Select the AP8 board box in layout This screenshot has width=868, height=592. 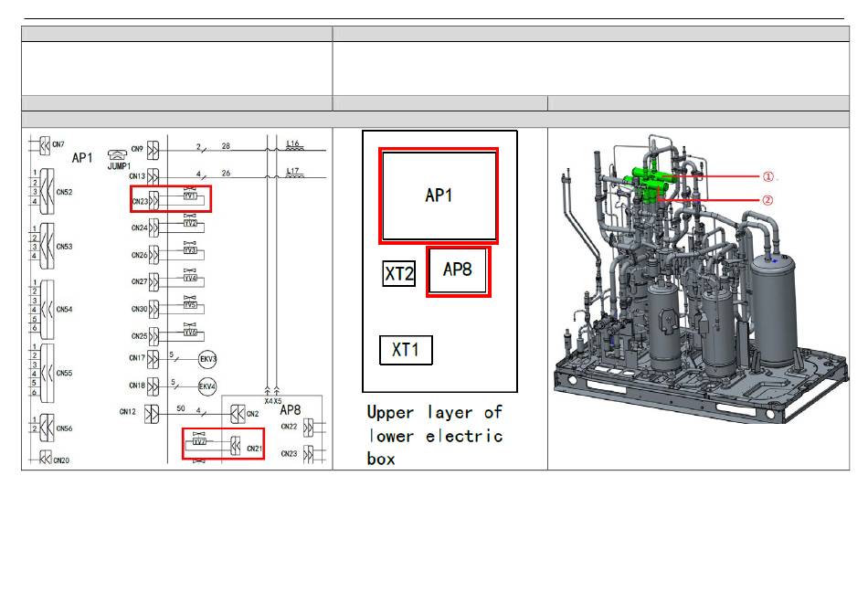[458, 270]
